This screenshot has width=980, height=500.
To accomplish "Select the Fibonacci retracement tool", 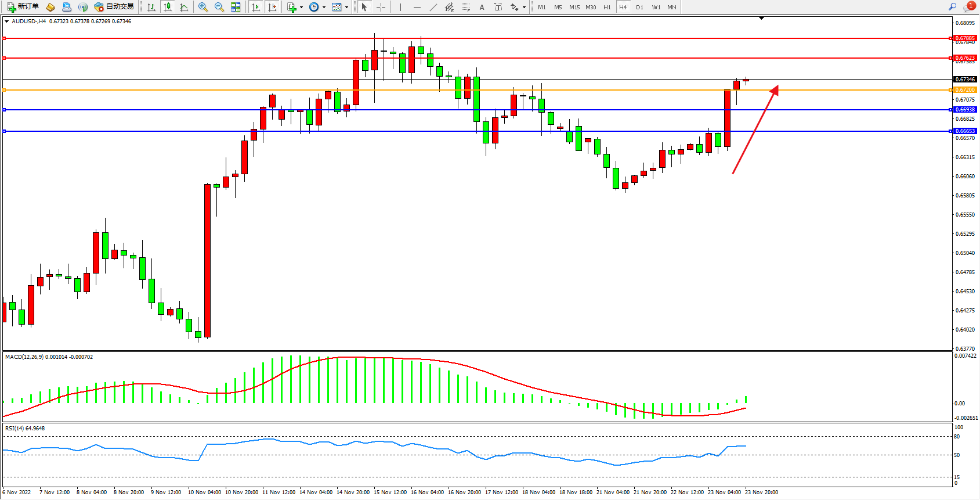I will 465,7.
